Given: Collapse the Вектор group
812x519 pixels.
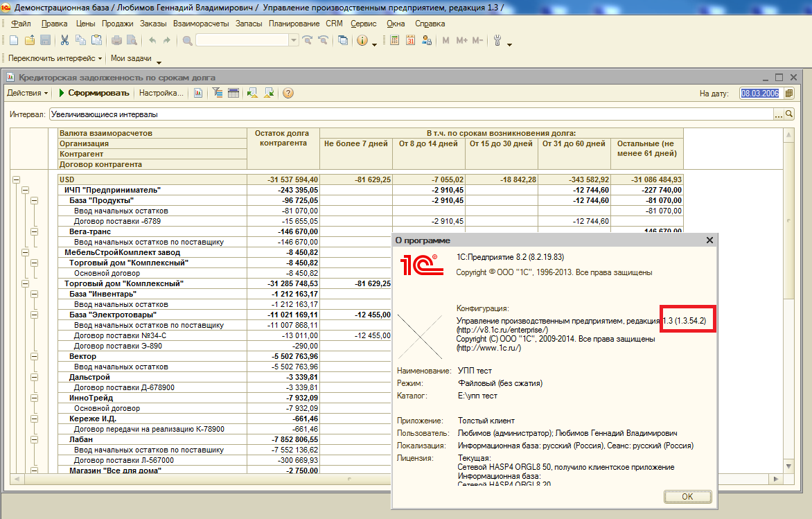Looking at the screenshot, I should tap(34, 356).
